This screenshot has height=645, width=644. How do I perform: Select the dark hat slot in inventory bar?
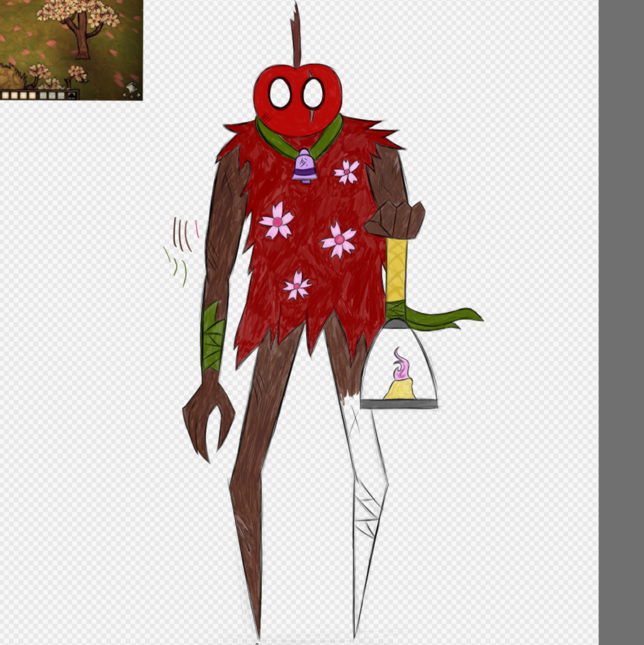tap(72, 96)
